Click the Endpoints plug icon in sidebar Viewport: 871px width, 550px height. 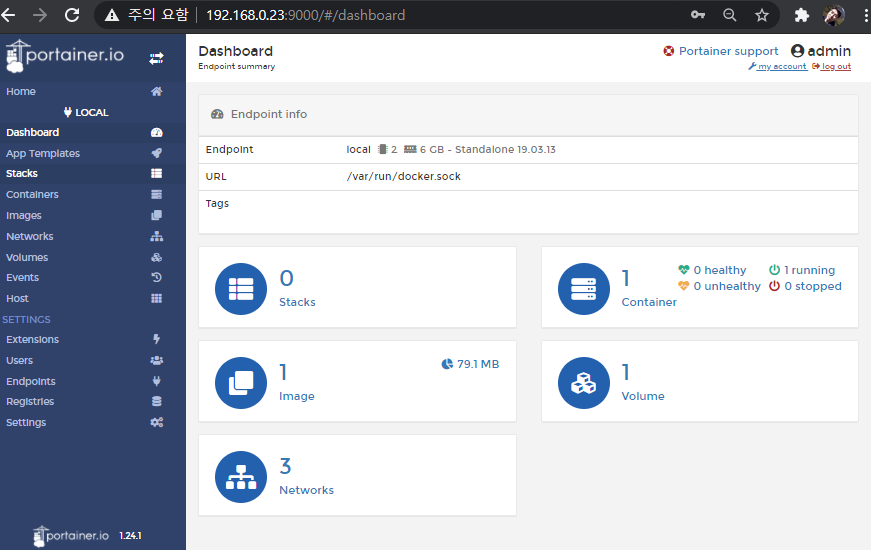click(x=157, y=381)
